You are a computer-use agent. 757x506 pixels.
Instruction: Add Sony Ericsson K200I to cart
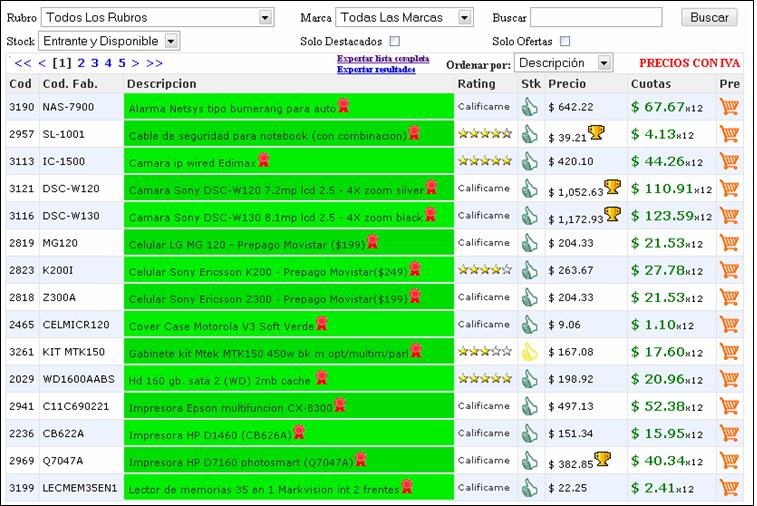point(729,270)
